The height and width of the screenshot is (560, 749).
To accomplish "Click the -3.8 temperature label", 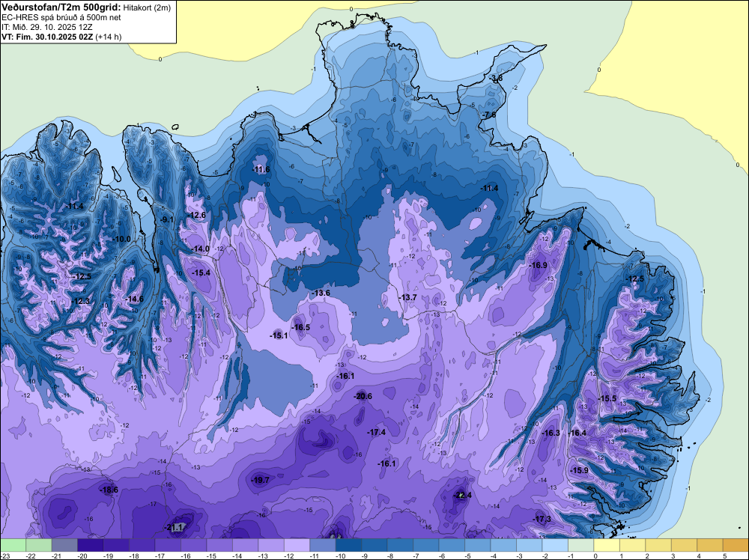I will pyautogui.click(x=497, y=78).
